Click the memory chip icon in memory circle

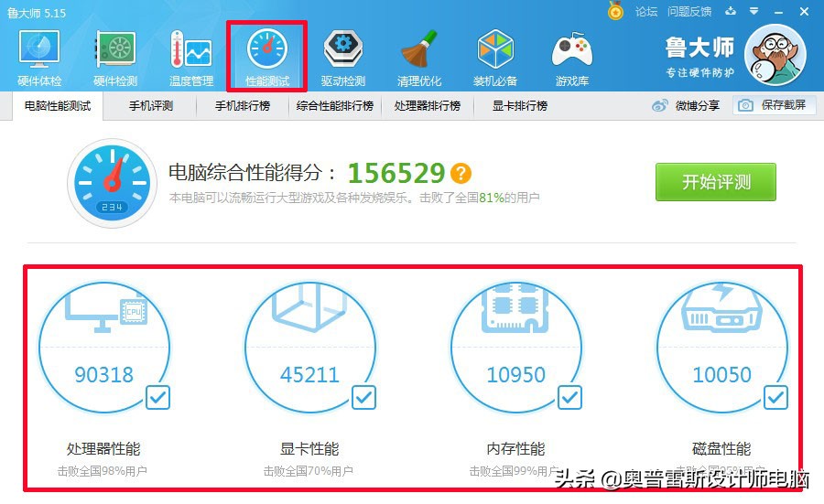point(515,308)
